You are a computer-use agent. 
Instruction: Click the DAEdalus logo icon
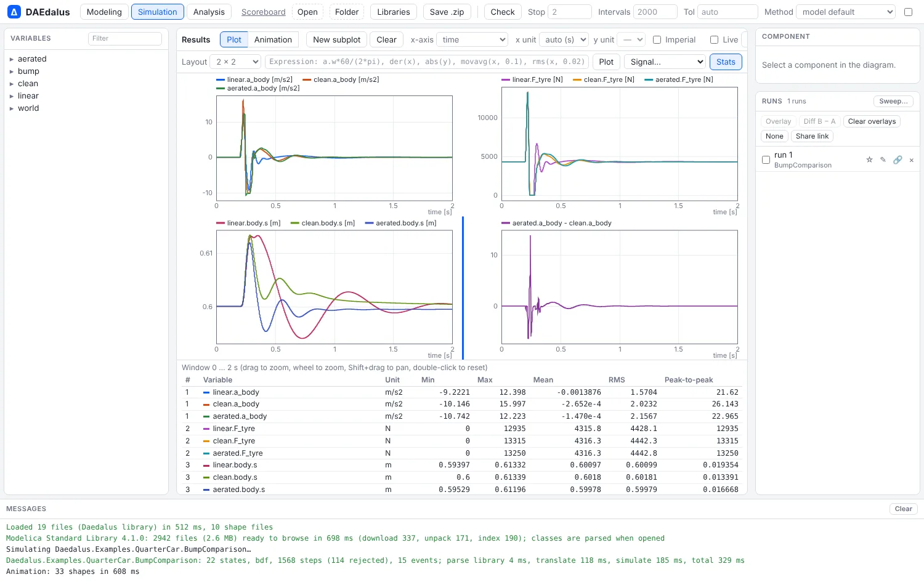(x=14, y=12)
